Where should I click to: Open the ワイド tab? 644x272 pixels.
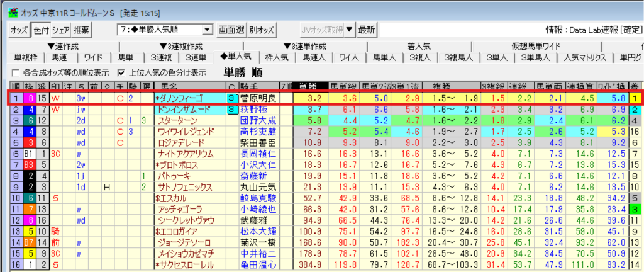point(93,57)
